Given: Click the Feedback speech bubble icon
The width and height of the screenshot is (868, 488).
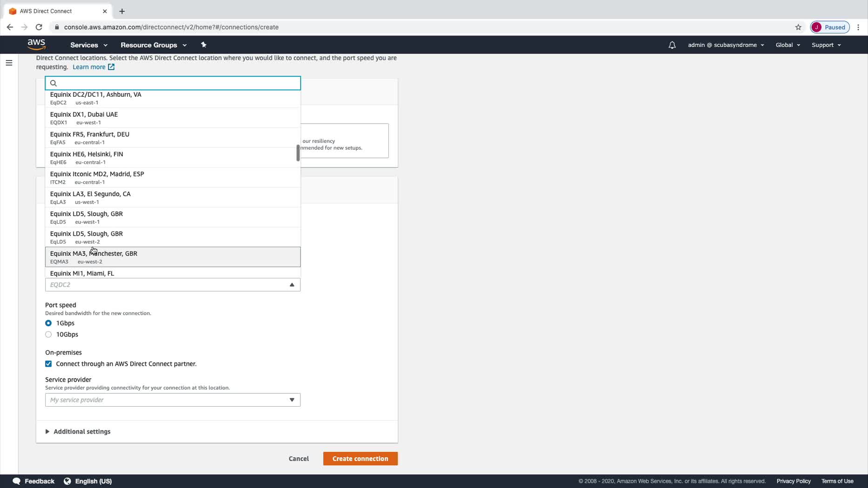Looking at the screenshot, I should 16,481.
